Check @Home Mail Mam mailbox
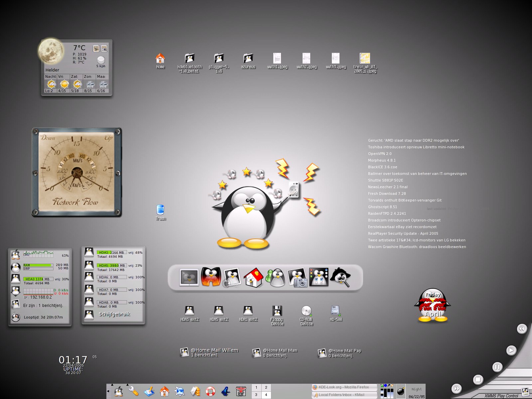The width and height of the screenshot is (532, 399). point(275,353)
